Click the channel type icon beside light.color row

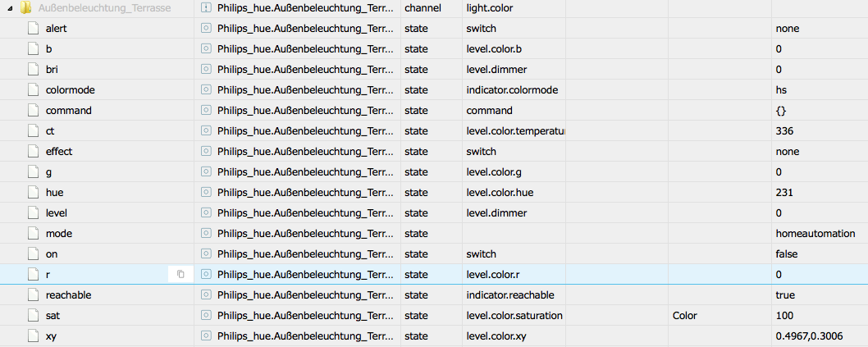[x=206, y=7]
